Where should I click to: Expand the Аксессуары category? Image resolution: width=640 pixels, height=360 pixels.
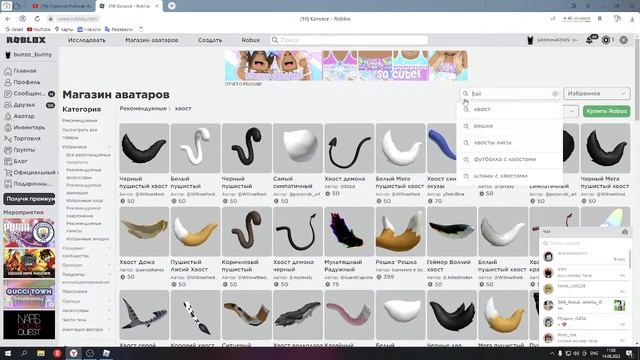[x=109, y=311]
